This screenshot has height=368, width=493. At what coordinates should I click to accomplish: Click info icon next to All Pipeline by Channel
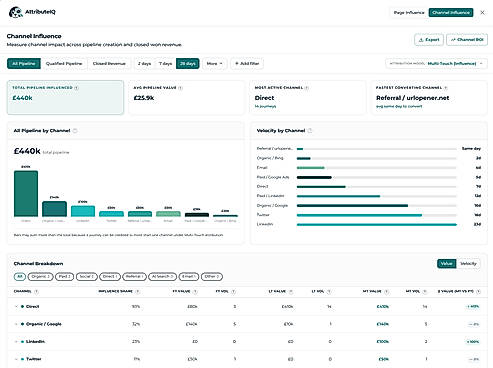75,131
